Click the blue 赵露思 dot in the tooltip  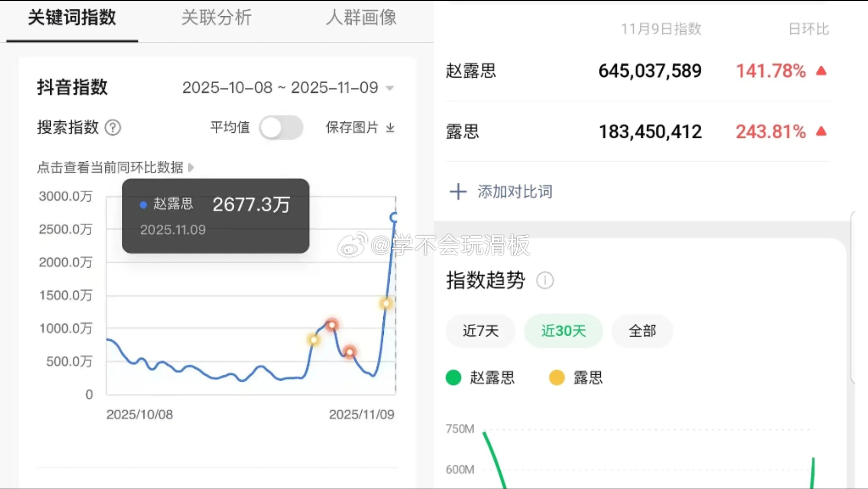pos(143,205)
